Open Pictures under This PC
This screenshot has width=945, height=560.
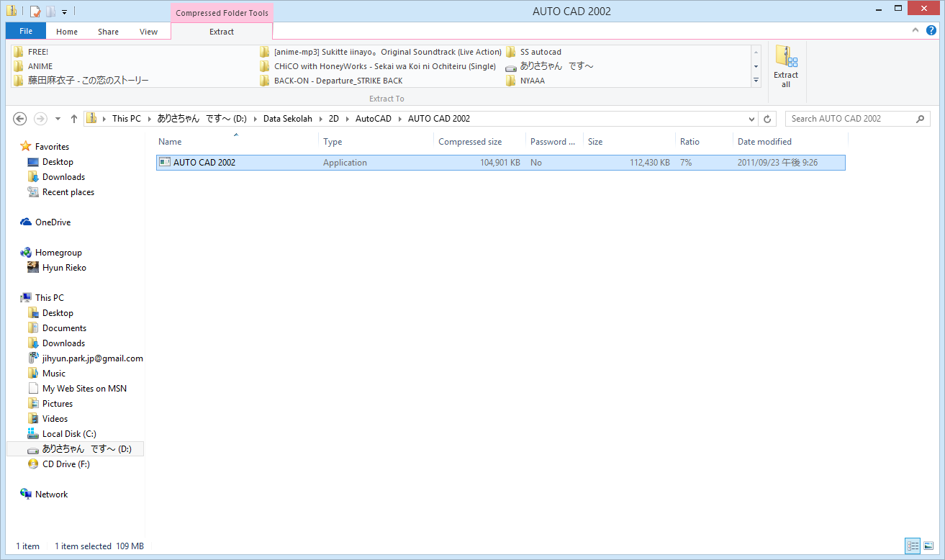pos(57,404)
